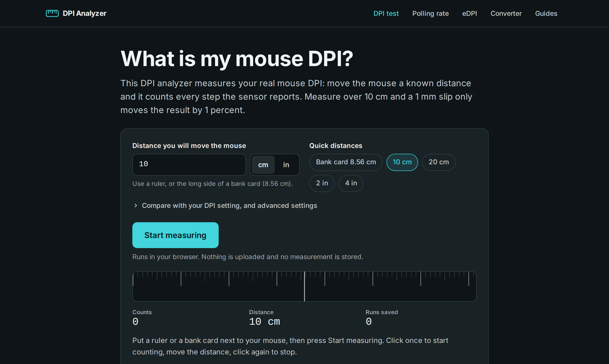Click the ruler measurement track area
609x364 pixels.
click(304, 286)
